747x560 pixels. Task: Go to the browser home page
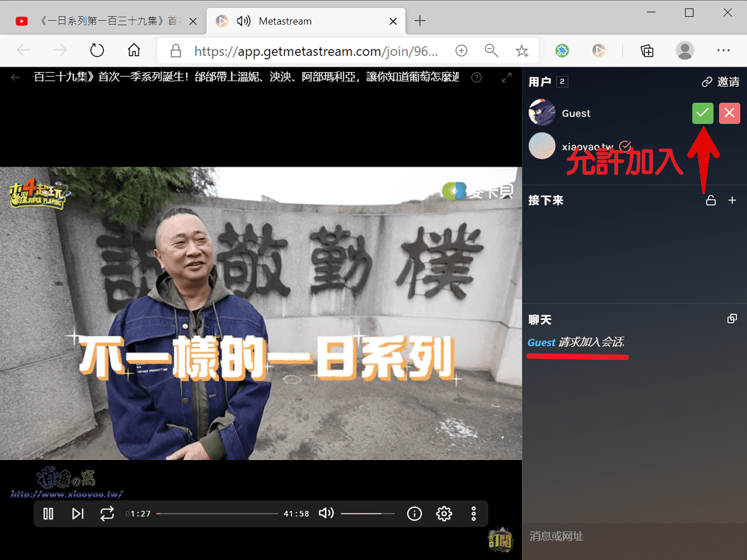click(x=134, y=50)
